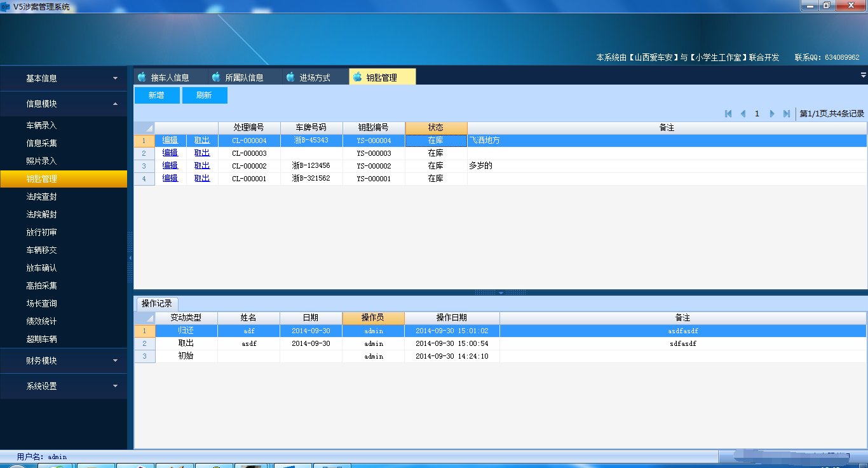Select plate cell 浙B-321562
868x468 pixels.
[x=311, y=179]
